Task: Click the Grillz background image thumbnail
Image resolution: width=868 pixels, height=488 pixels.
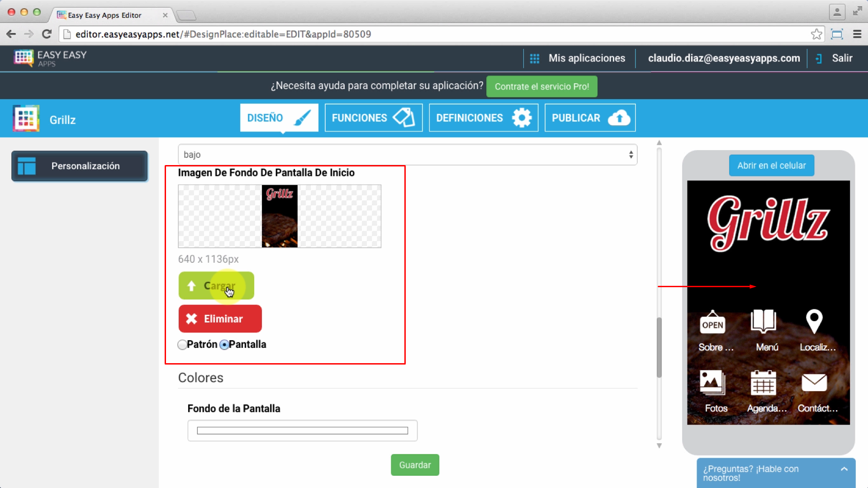Action: point(280,216)
